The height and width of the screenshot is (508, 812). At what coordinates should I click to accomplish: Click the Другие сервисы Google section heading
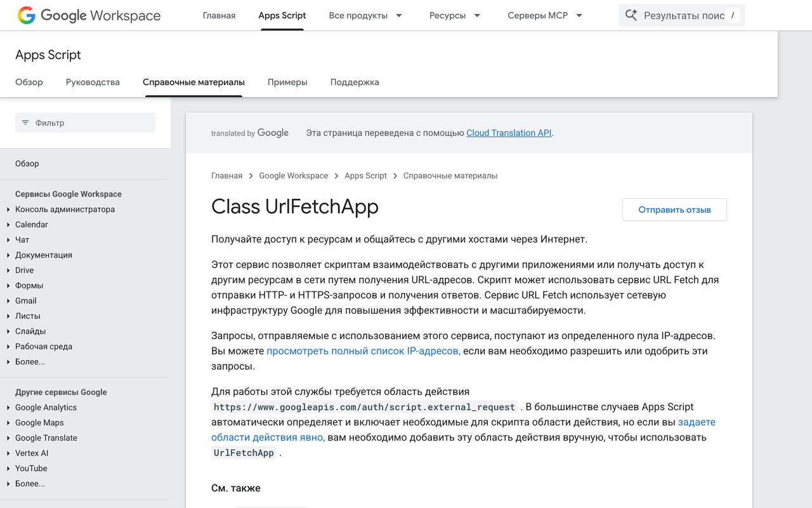tap(61, 392)
